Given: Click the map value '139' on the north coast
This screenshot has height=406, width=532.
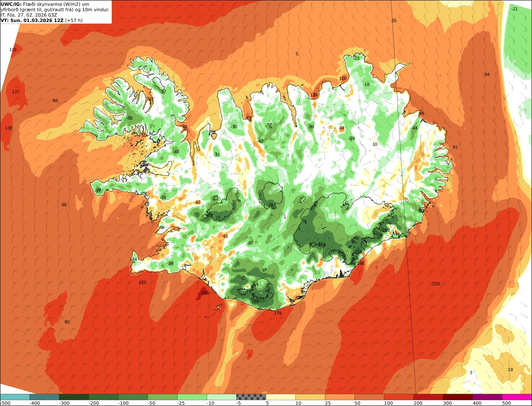Looking at the screenshot, I should pyautogui.click(x=314, y=95).
